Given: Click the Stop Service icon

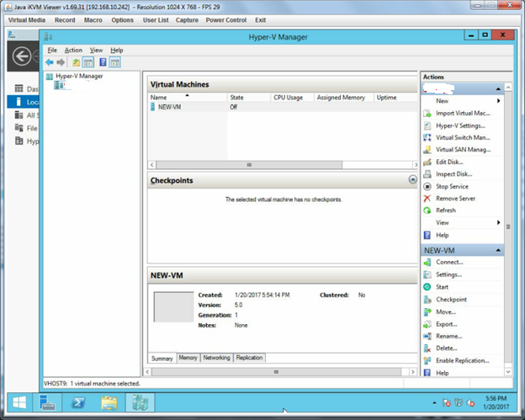Looking at the screenshot, I should [x=427, y=187].
